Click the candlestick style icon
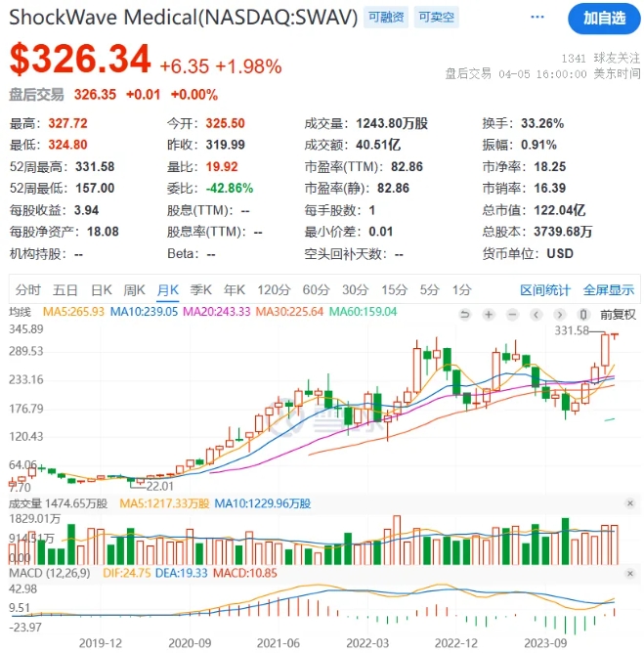 click(584, 314)
